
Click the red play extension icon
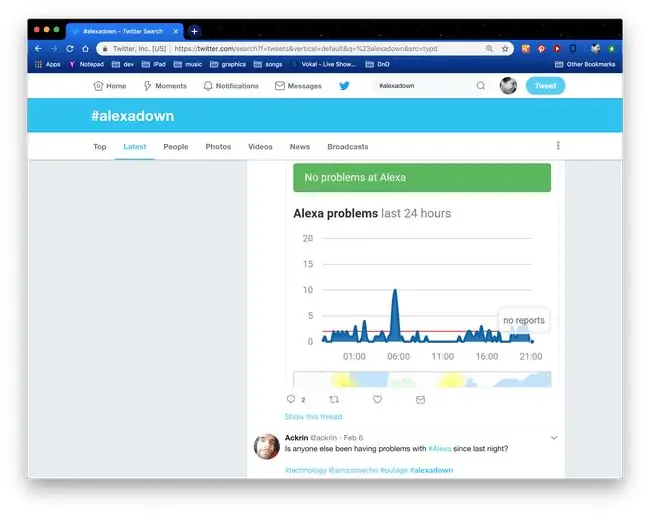point(557,49)
